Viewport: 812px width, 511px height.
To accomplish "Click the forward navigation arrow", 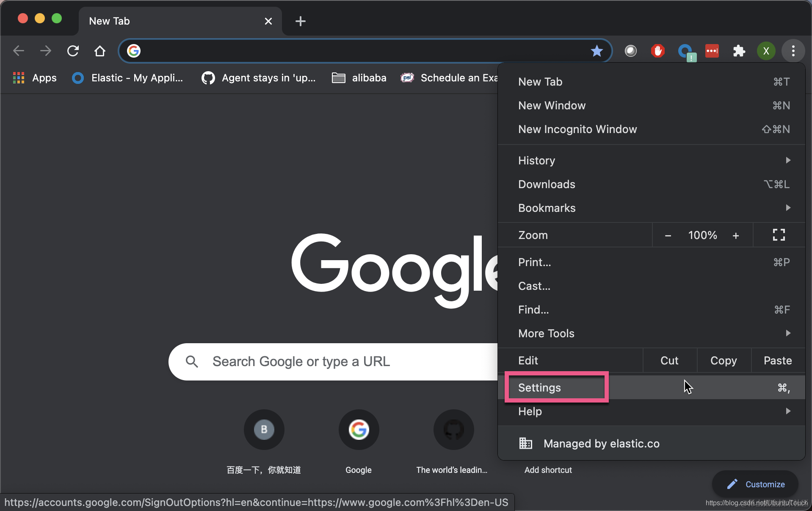I will tap(46, 51).
